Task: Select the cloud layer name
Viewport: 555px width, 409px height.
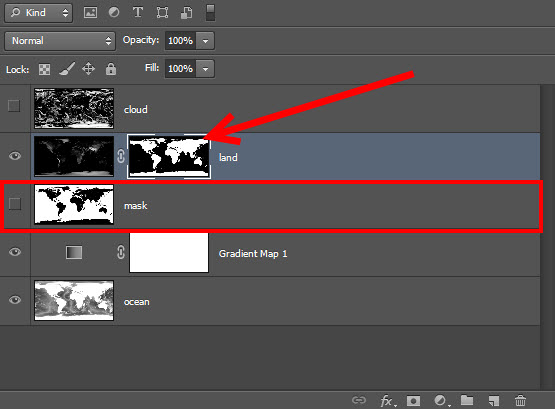Action: tap(136, 110)
